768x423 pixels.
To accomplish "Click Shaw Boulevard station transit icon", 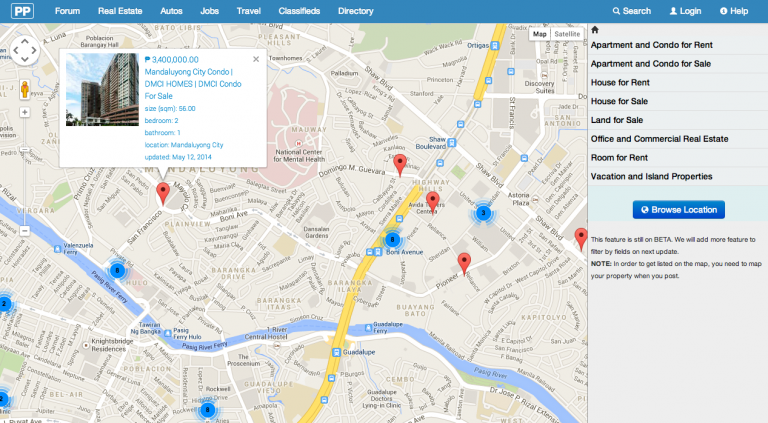I will click(452, 142).
